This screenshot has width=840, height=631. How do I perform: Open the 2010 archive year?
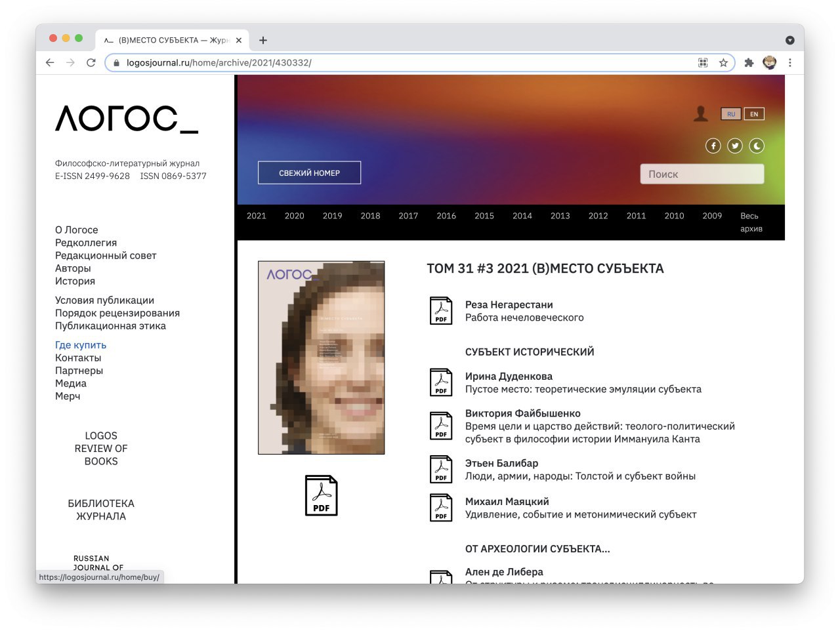coord(674,216)
